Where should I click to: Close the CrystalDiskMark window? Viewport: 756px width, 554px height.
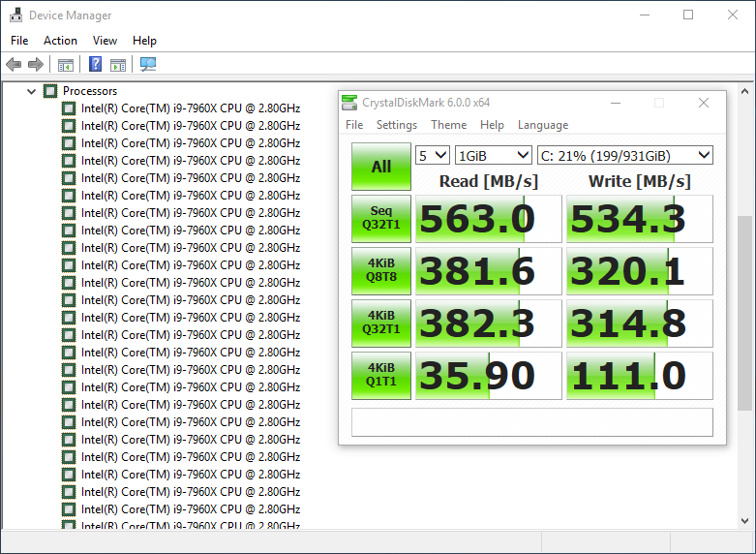[704, 103]
